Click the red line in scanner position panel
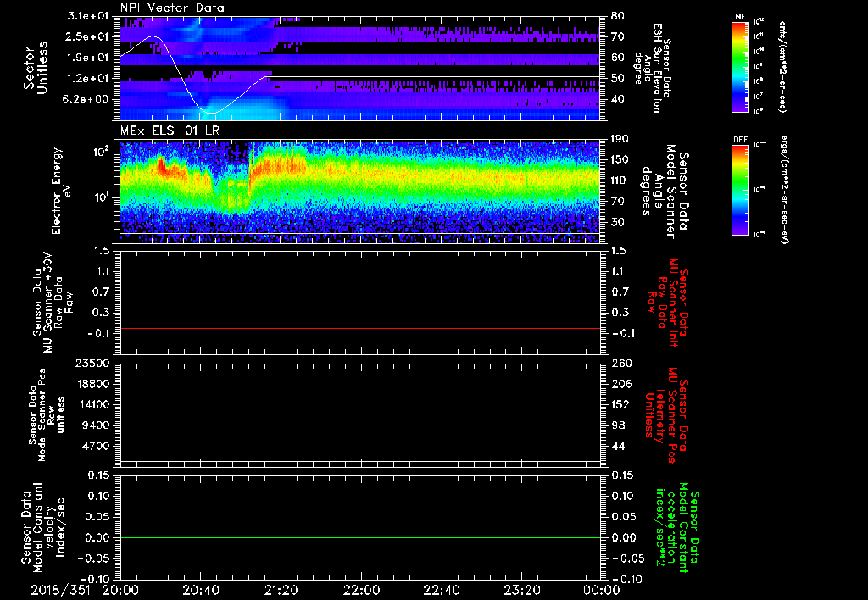 click(360, 431)
